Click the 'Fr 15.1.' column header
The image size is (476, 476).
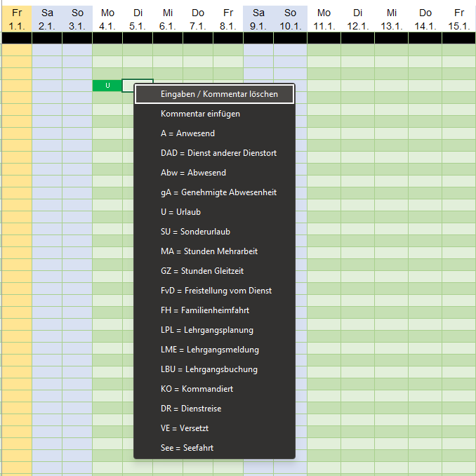pos(459,19)
